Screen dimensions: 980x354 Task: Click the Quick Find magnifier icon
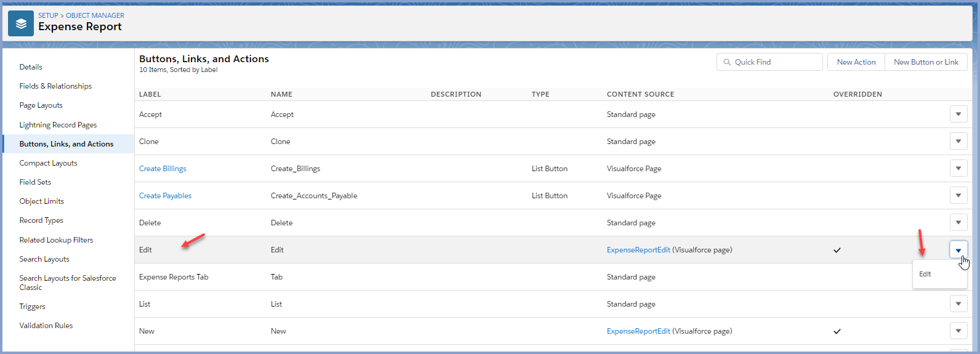pos(727,62)
